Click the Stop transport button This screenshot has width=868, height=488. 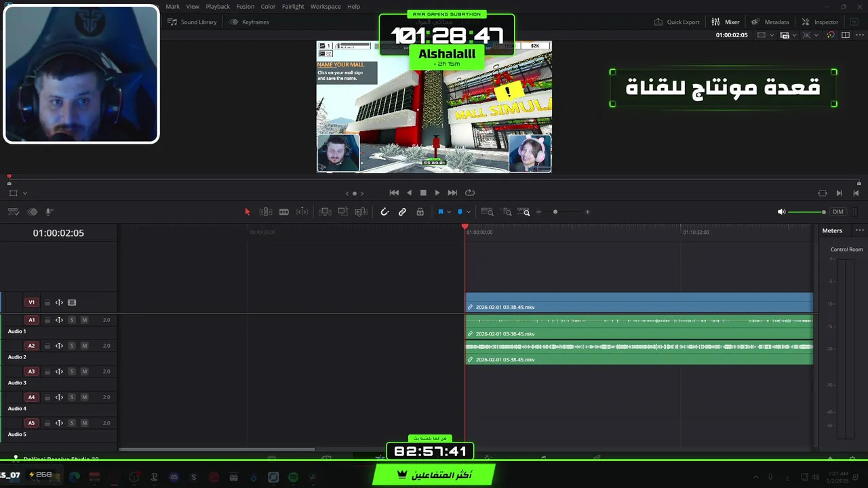coord(423,193)
